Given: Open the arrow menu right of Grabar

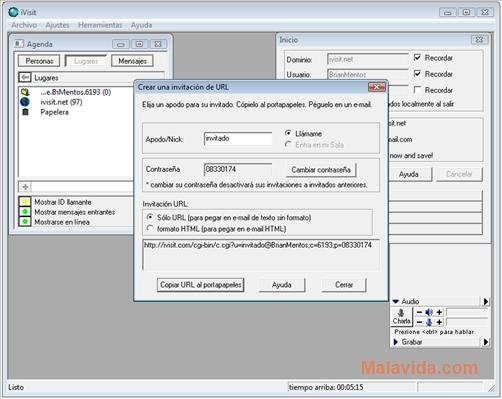Looking at the screenshot, I should [x=486, y=342].
